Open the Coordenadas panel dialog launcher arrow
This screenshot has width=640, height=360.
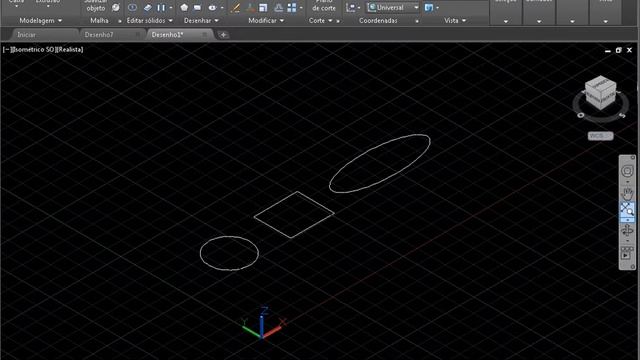pos(417,21)
